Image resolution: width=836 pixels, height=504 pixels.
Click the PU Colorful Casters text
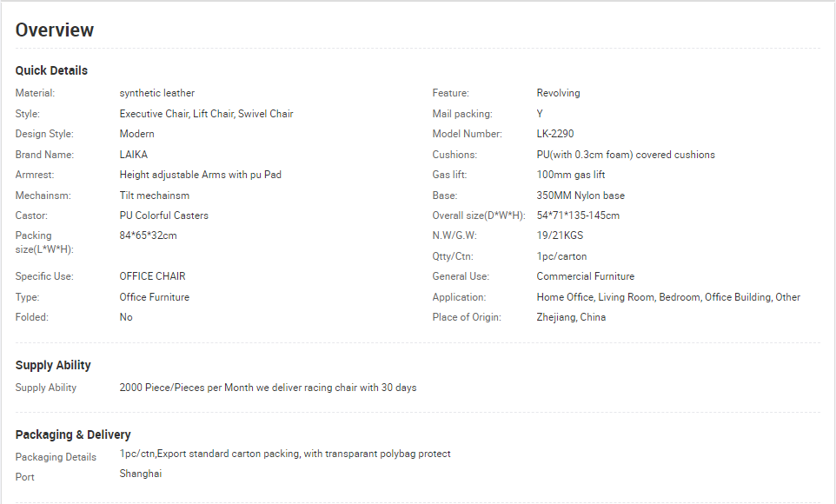[x=163, y=216]
